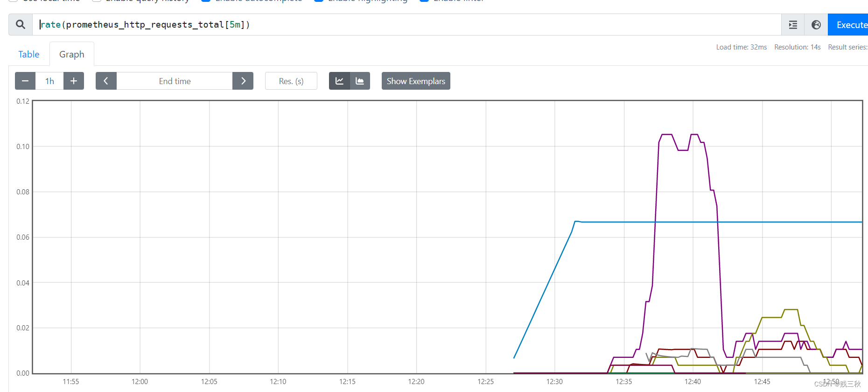Click the End time input field

[175, 81]
